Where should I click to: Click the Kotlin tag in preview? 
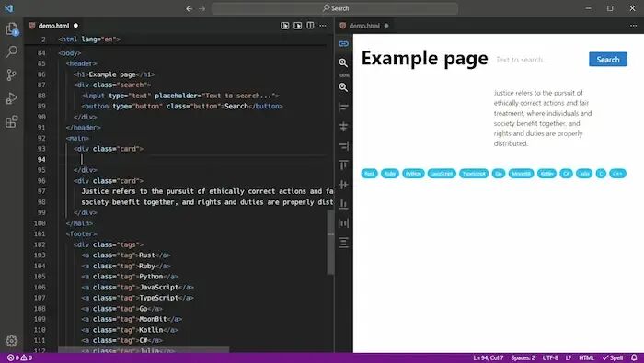546,174
